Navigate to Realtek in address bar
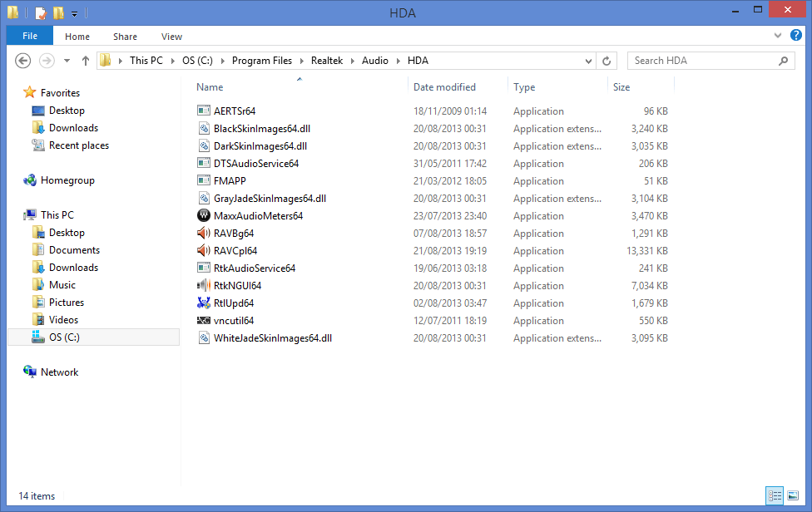This screenshot has width=812, height=512. tap(327, 61)
